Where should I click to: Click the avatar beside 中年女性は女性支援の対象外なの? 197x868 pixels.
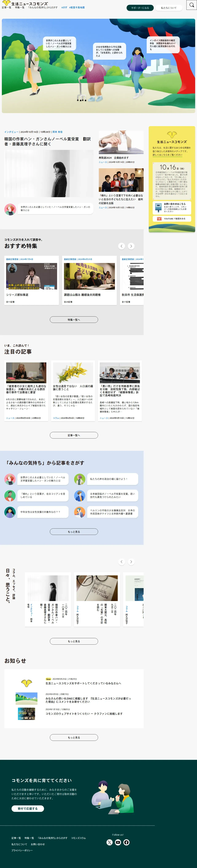click(x=10, y=512)
